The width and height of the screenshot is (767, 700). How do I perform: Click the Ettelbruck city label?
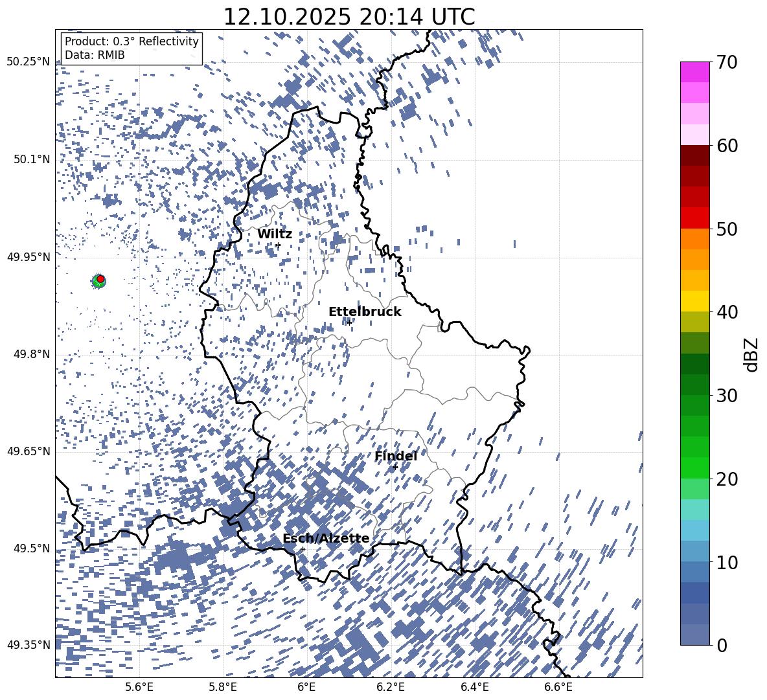(x=365, y=312)
